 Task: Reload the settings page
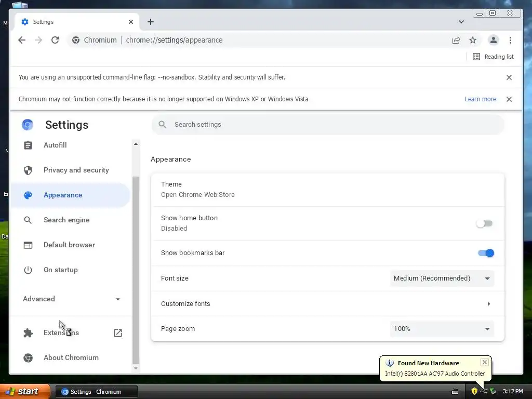55,40
